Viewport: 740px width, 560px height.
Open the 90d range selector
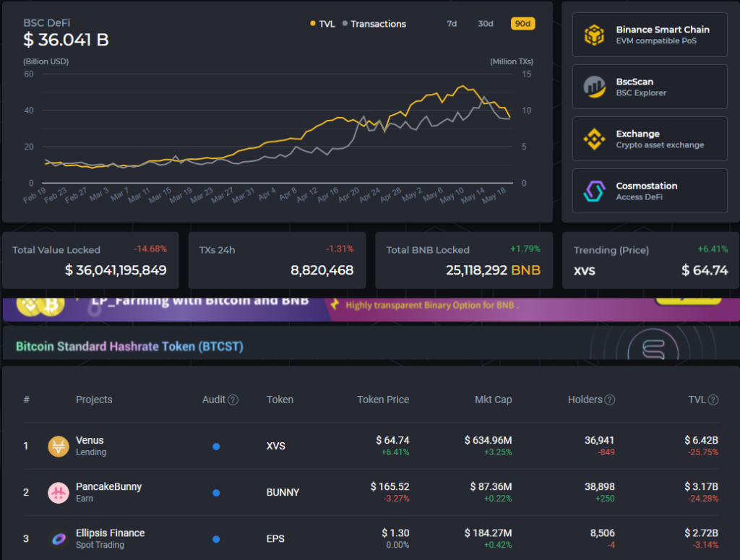click(522, 23)
